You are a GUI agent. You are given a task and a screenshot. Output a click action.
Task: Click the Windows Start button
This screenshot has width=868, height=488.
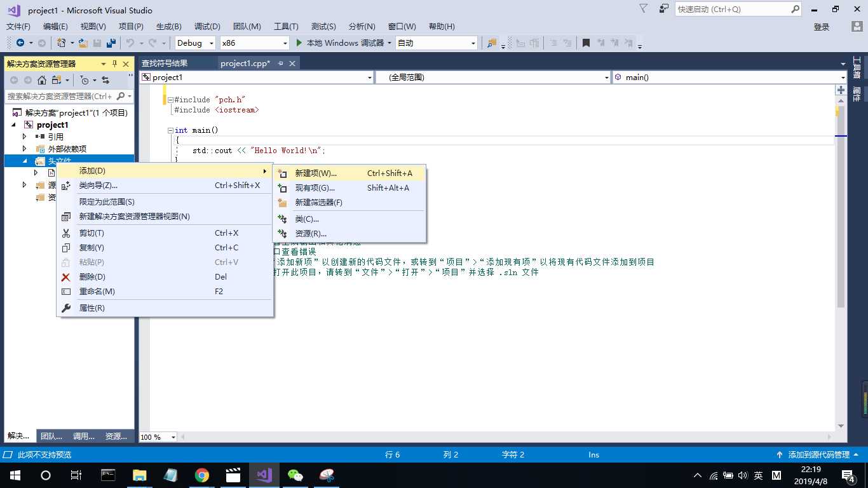pos(15,475)
